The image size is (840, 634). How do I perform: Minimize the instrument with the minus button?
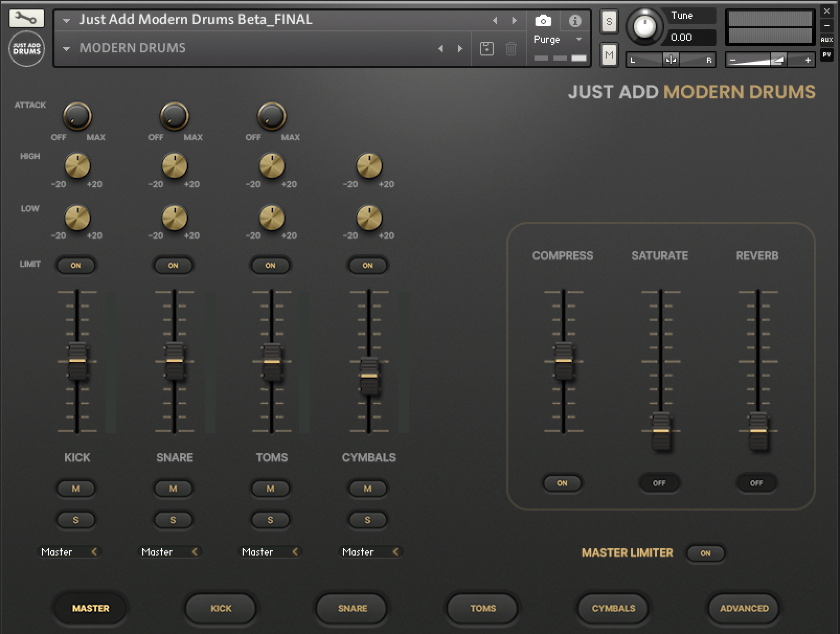tap(827, 25)
